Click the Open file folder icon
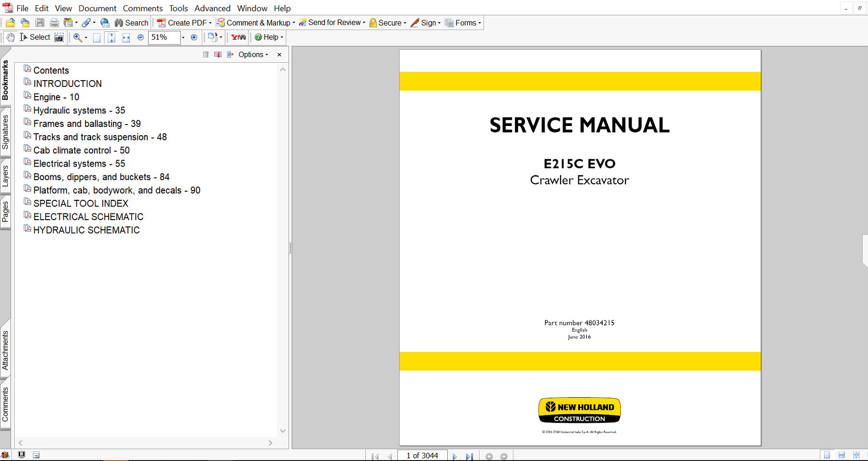Image resolution: width=868 pixels, height=461 pixels. (x=10, y=23)
